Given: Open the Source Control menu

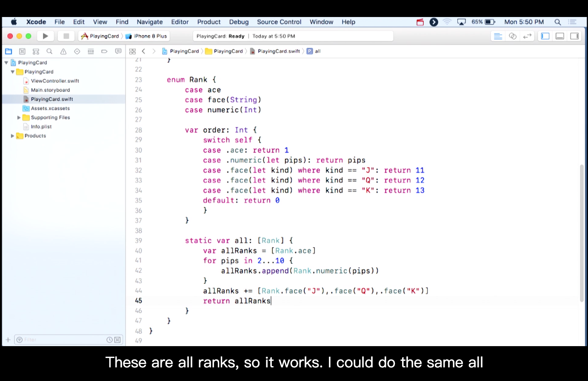Looking at the screenshot, I should tap(279, 22).
